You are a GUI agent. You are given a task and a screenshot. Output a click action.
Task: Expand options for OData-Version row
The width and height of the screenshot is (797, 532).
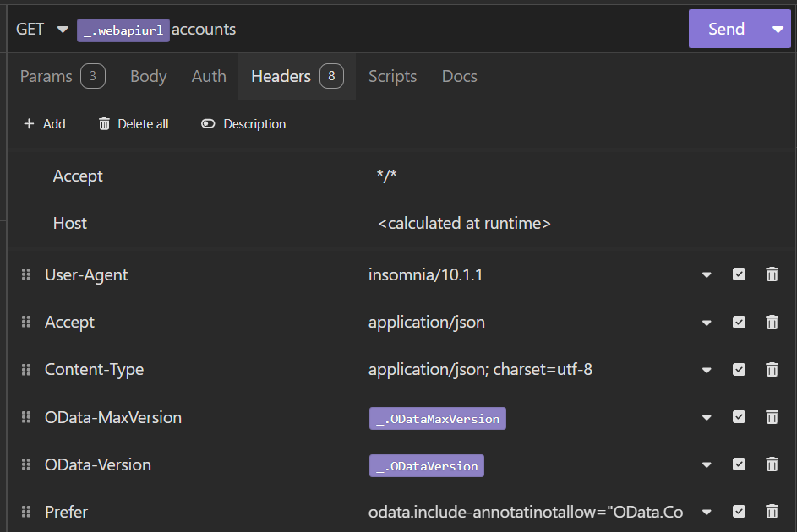pos(707,465)
